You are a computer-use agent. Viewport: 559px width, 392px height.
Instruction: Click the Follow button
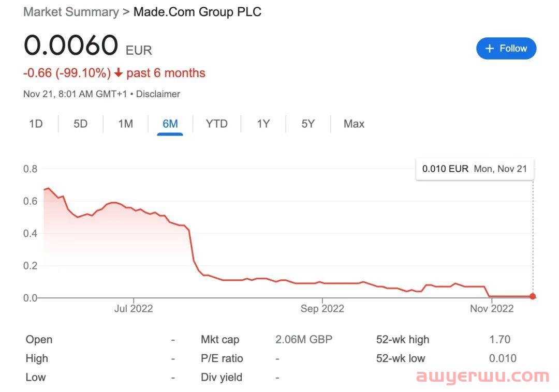coord(506,49)
